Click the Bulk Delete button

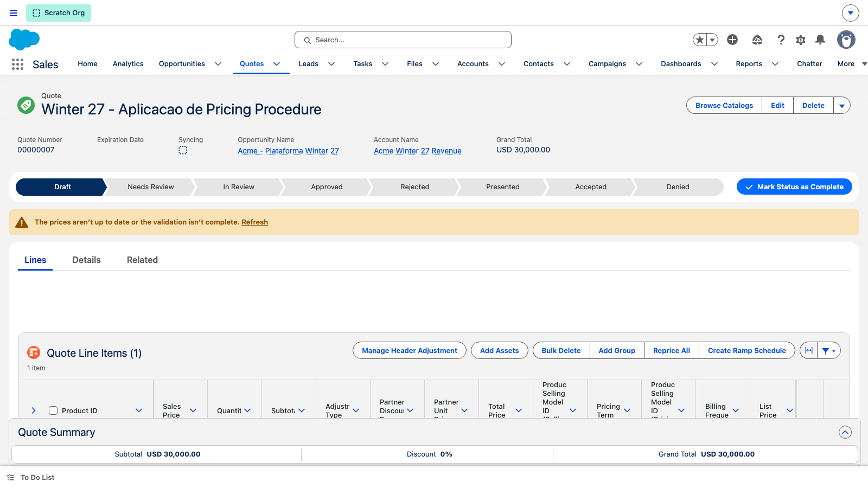561,351
